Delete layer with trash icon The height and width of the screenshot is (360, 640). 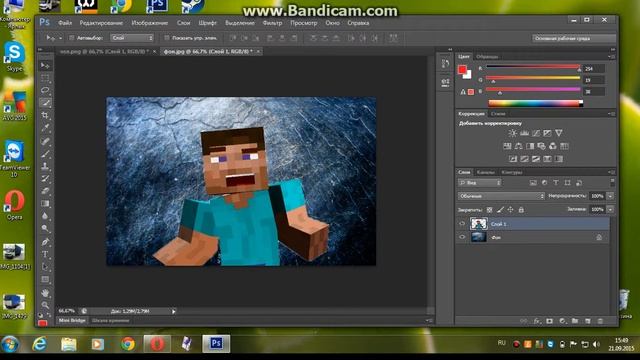coord(600,321)
